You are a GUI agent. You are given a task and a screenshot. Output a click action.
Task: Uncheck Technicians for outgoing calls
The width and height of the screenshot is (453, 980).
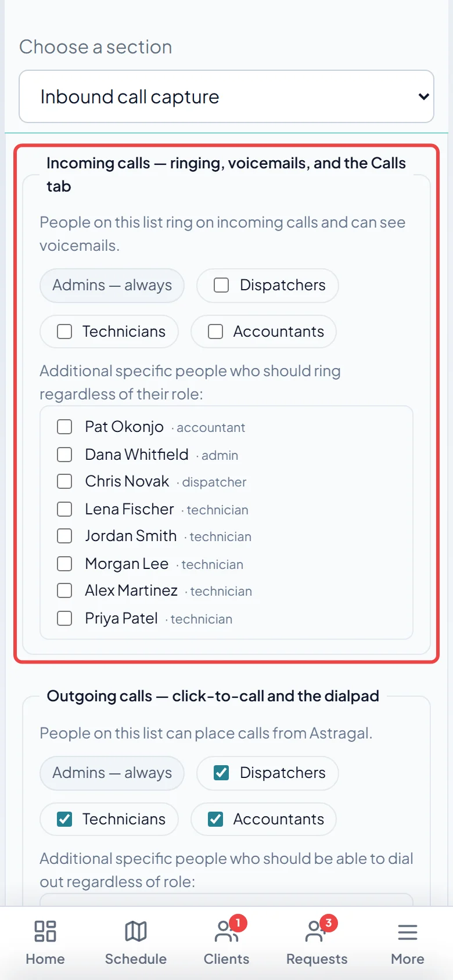click(64, 819)
